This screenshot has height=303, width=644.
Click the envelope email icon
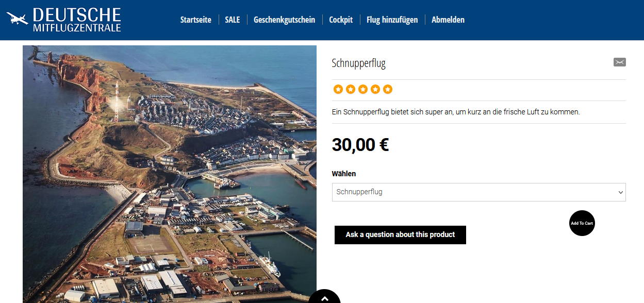[619, 62]
